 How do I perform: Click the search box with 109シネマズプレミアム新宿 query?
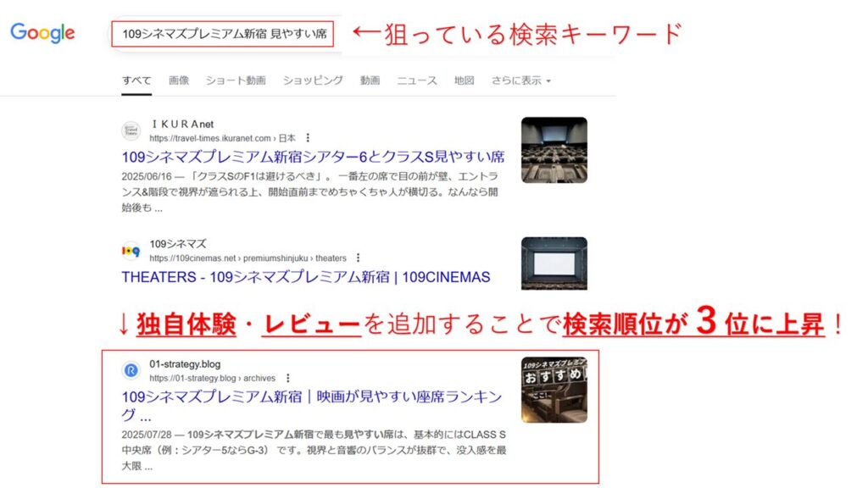point(223,34)
